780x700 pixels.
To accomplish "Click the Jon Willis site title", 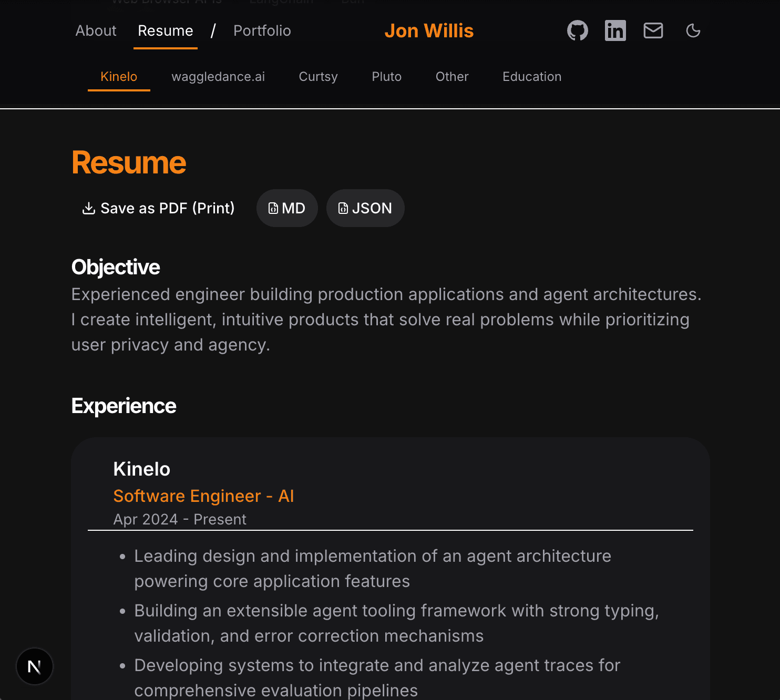I will coord(429,30).
